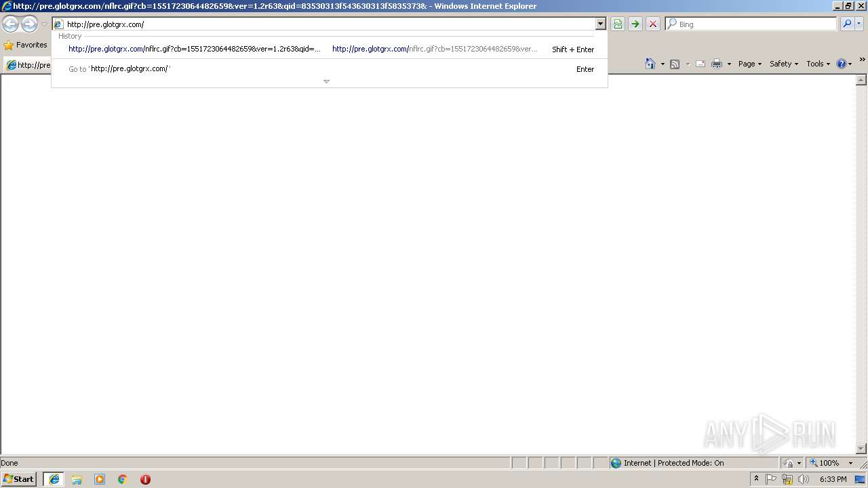The image size is (868, 488).
Task: Click the Help question mark icon
Action: coord(842,64)
